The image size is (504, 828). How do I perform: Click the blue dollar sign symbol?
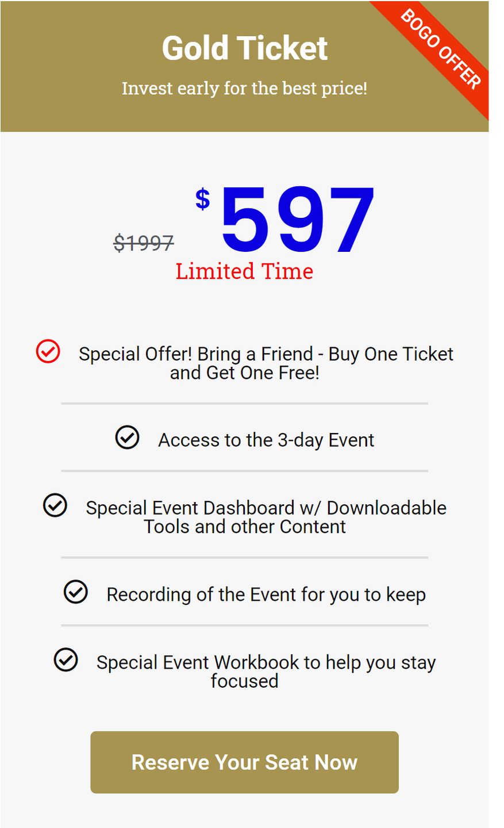202,200
